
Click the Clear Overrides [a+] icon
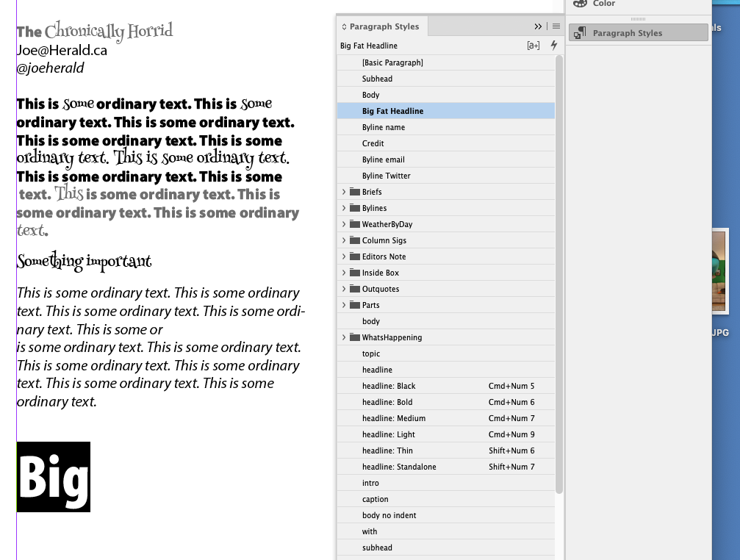point(534,46)
